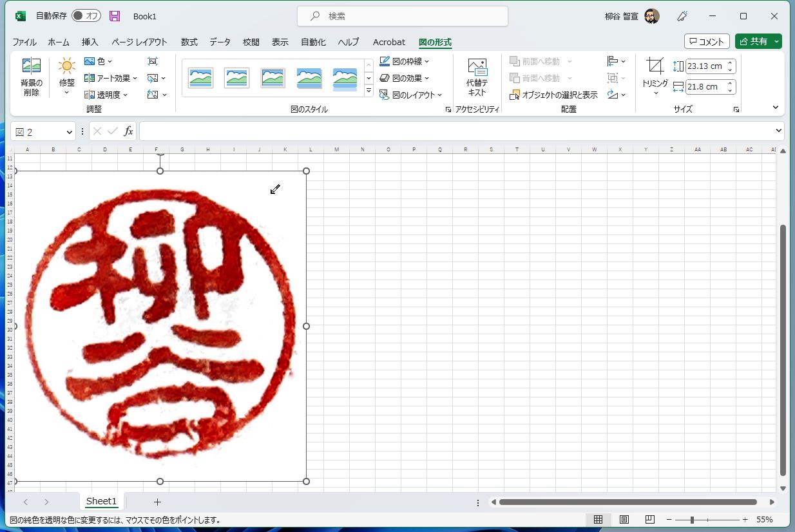Screen dimensions: 795x532
Task: Switch to the 表示 (View) tab
Action: pyautogui.click(x=280, y=42)
